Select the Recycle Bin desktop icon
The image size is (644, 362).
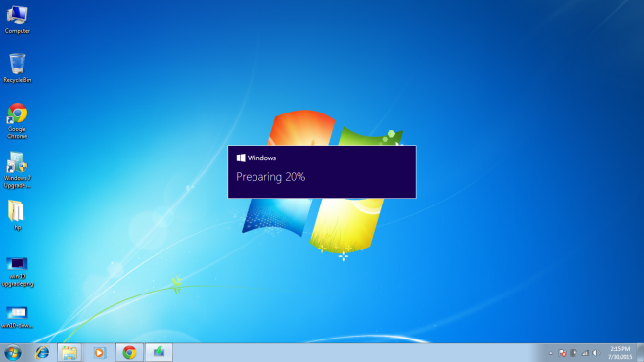[18, 68]
